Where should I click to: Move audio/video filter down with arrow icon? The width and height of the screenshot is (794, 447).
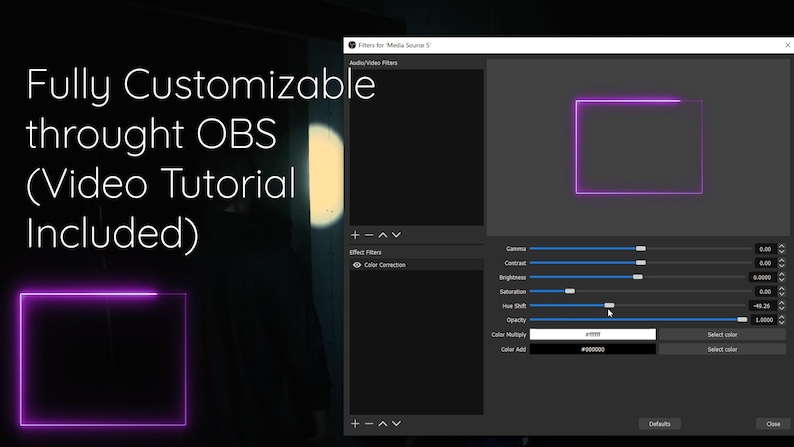pyautogui.click(x=396, y=235)
